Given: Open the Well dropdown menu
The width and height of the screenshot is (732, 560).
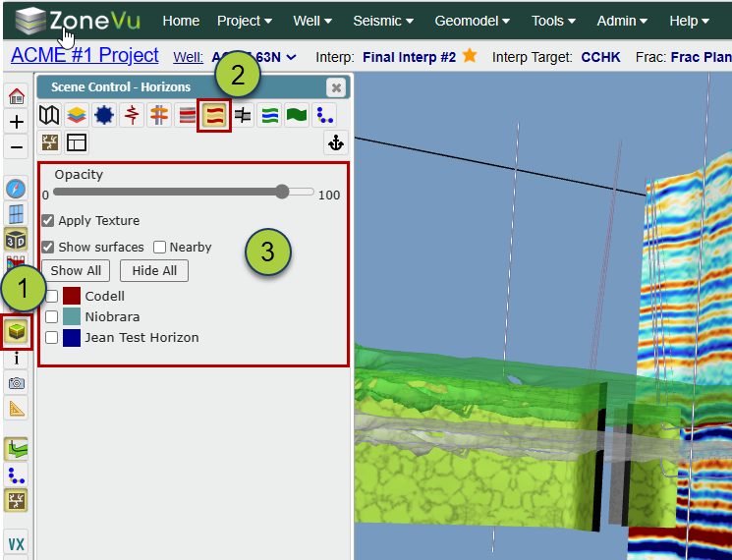Looking at the screenshot, I should click(312, 21).
